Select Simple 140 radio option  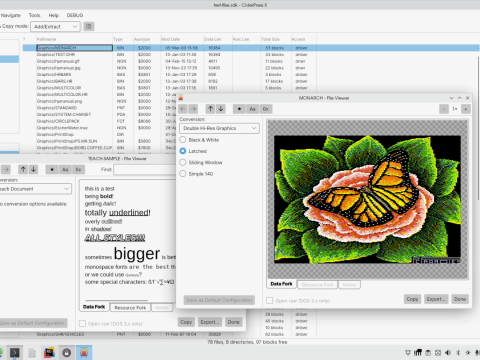196,174
